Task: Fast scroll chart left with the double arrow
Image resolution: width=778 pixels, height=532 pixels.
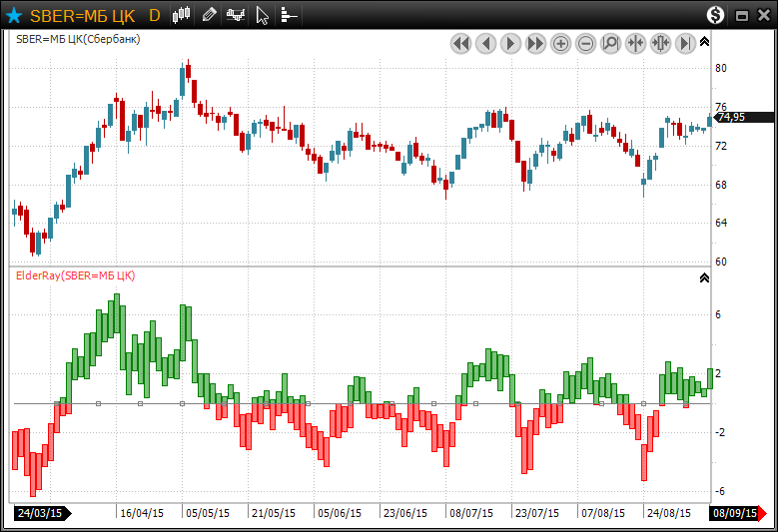Action: (x=460, y=43)
